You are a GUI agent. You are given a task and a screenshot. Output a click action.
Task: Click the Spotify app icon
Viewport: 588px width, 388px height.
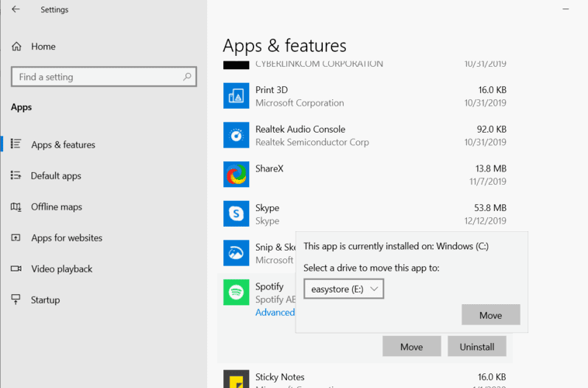[x=236, y=293]
